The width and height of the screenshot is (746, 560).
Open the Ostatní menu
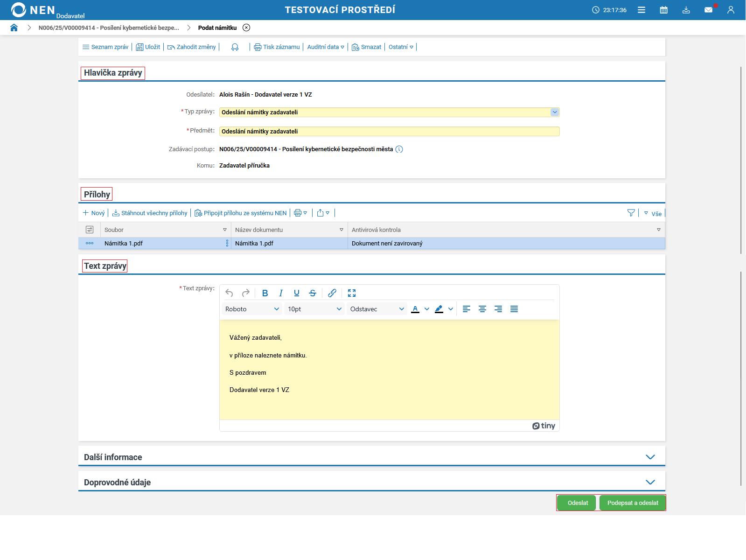click(x=401, y=47)
